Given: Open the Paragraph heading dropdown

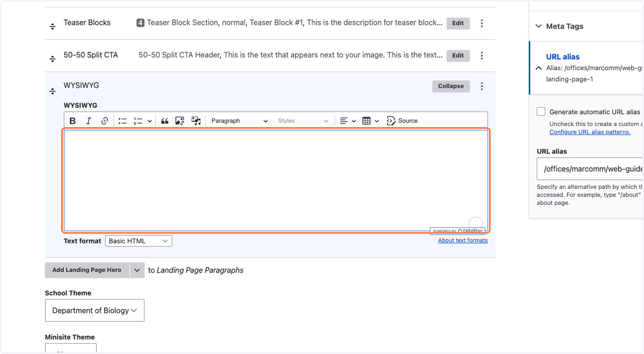Looking at the screenshot, I should (239, 121).
